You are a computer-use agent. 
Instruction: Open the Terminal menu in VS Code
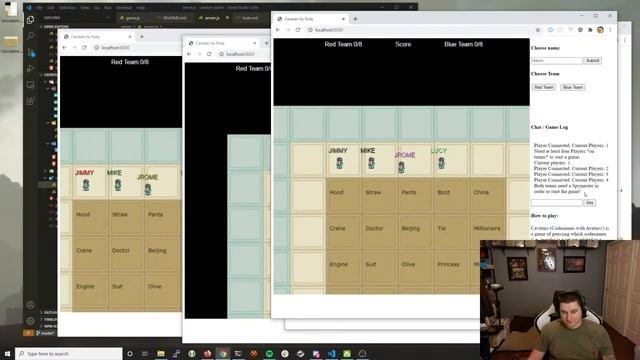pos(124,7)
